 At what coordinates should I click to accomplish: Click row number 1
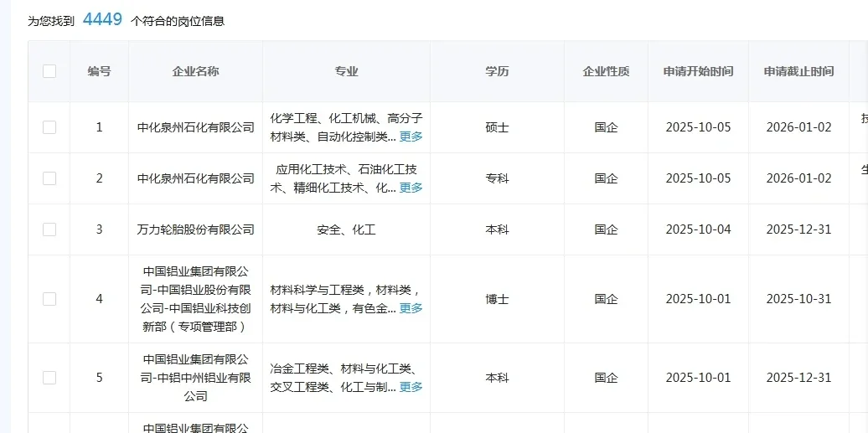point(99,127)
